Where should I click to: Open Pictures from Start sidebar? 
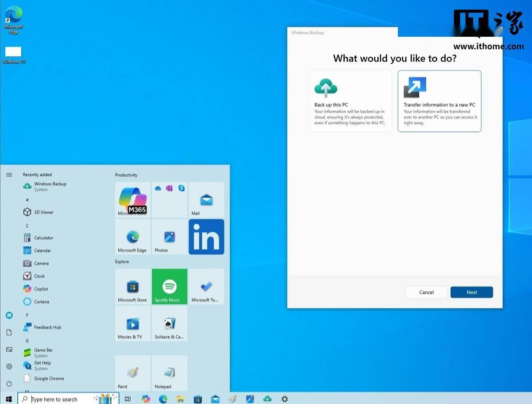click(x=9, y=350)
